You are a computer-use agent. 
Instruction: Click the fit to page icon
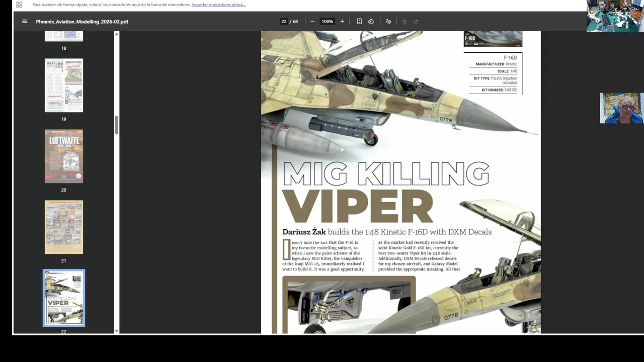click(x=359, y=22)
